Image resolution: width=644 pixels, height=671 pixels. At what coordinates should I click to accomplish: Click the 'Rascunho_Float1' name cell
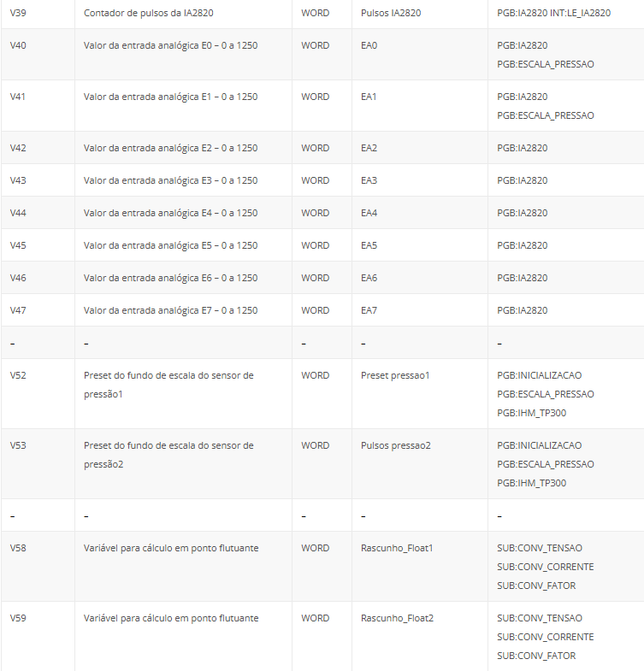[397, 548]
